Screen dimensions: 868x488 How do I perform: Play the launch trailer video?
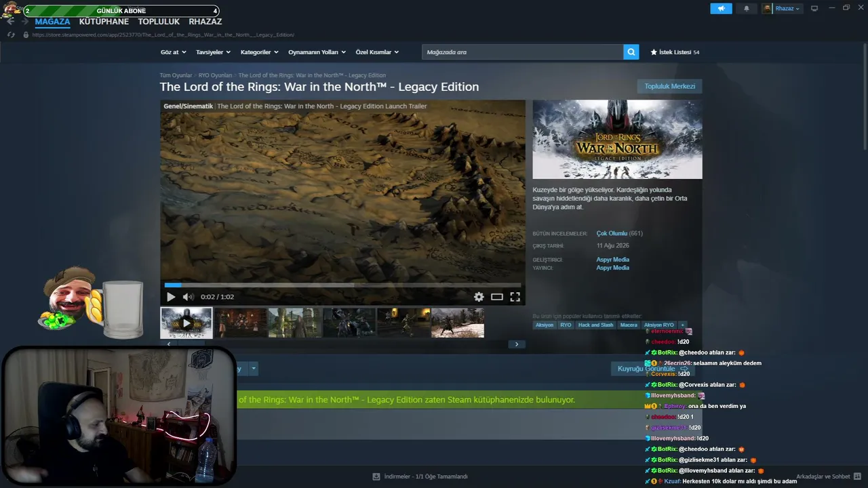[x=171, y=297]
